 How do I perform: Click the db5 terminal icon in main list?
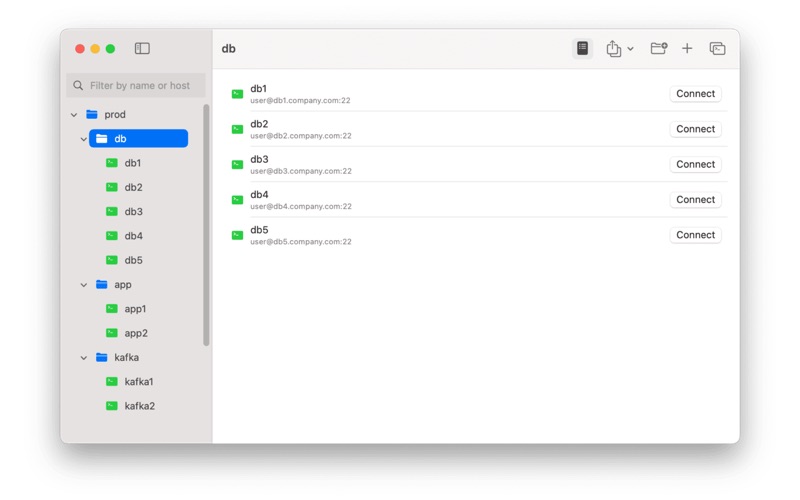coord(237,235)
